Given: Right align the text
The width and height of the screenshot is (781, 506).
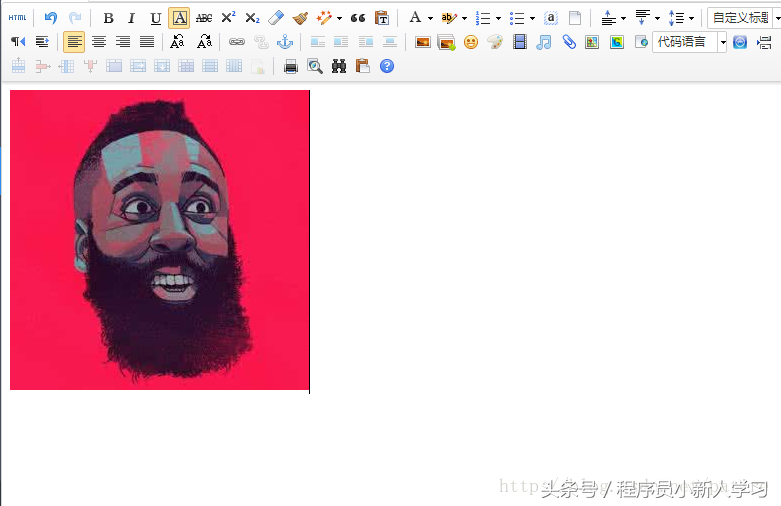Looking at the screenshot, I should click(123, 42).
